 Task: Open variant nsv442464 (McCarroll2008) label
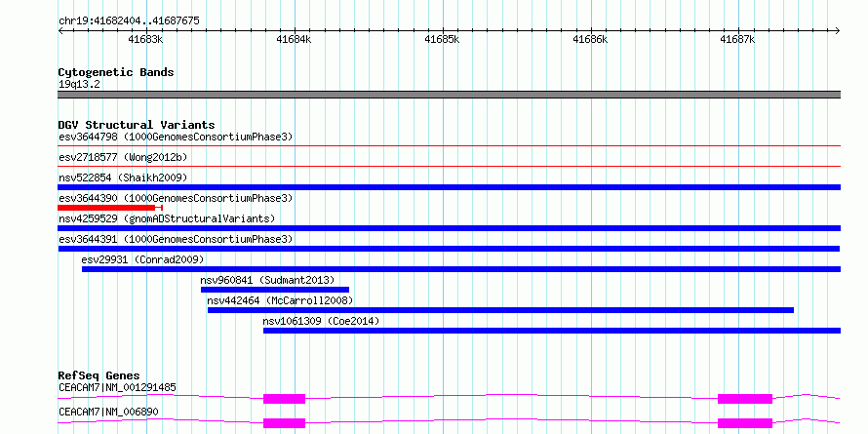point(280,300)
